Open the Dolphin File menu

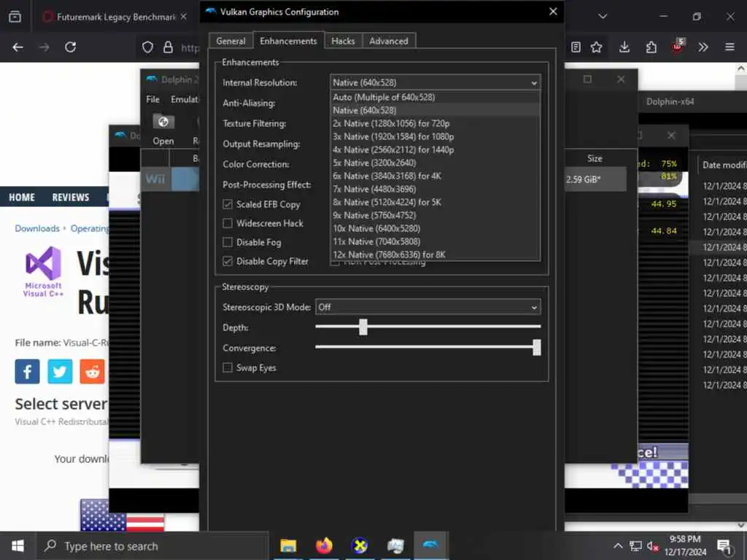pos(153,99)
